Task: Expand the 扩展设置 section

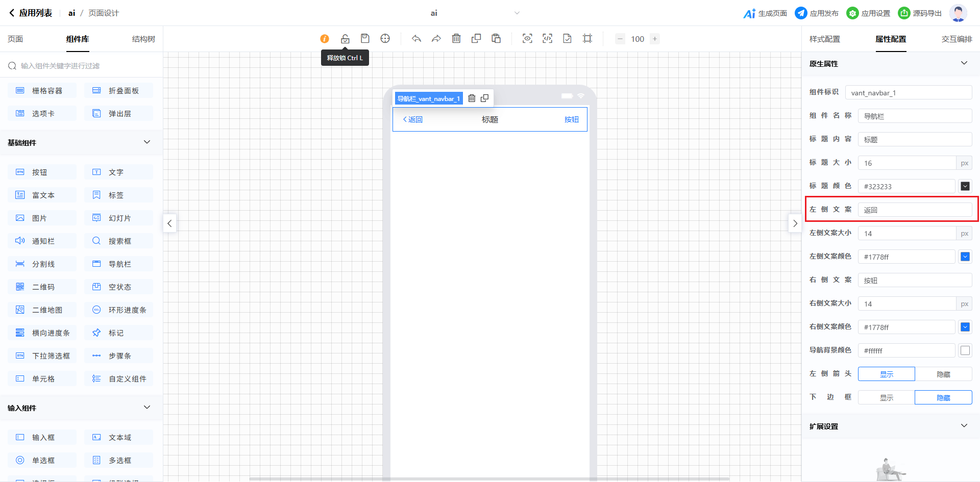Action: click(x=964, y=426)
